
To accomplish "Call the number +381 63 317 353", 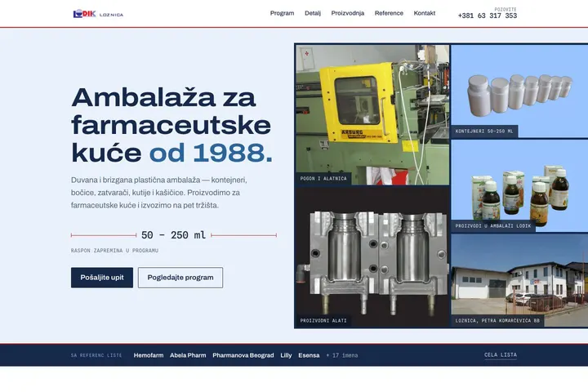I will point(488,16).
